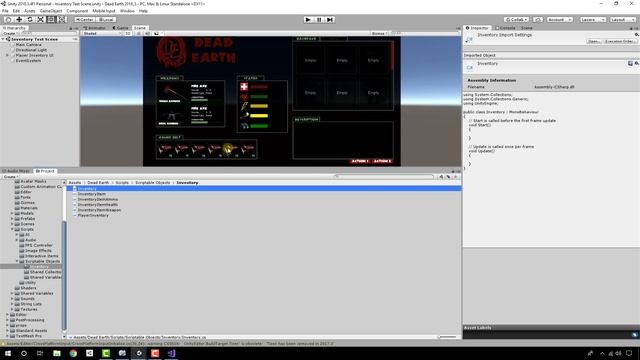Select the Hand tool in the toolbar
This screenshot has width=640, height=360.
(8, 20)
